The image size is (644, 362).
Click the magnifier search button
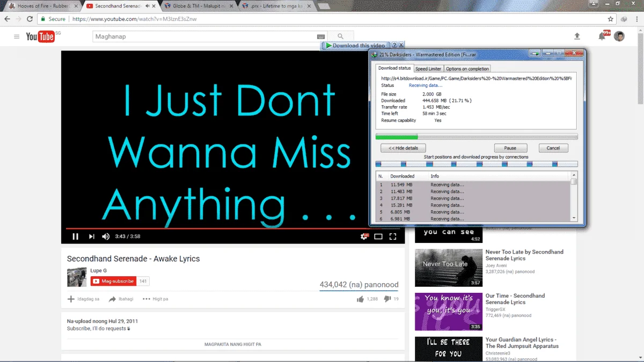point(341,36)
